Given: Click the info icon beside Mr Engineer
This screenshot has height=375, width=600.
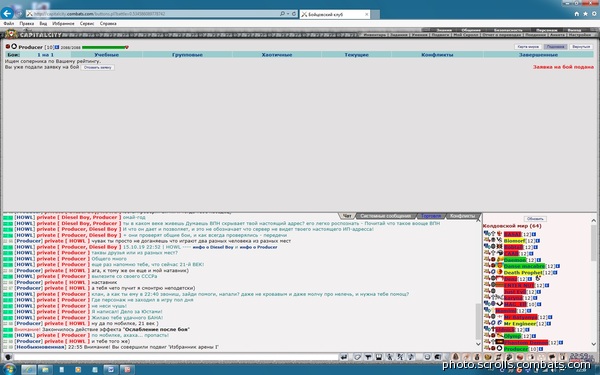Looking at the screenshot, I should 549,324.
